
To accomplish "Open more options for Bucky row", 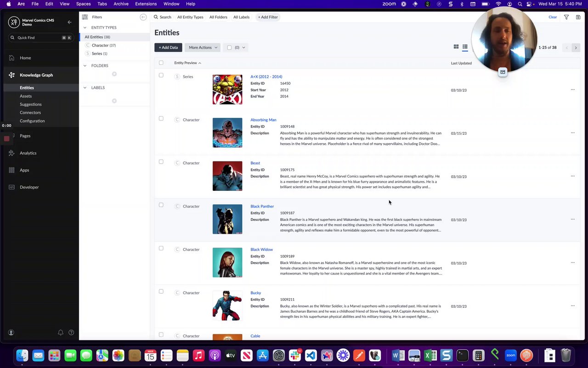I will (x=573, y=306).
